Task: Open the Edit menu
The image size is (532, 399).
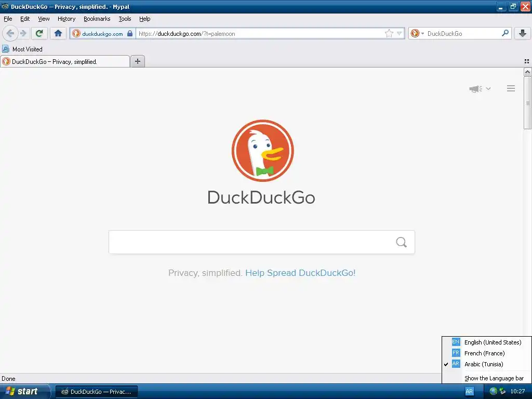Action: coord(25,19)
